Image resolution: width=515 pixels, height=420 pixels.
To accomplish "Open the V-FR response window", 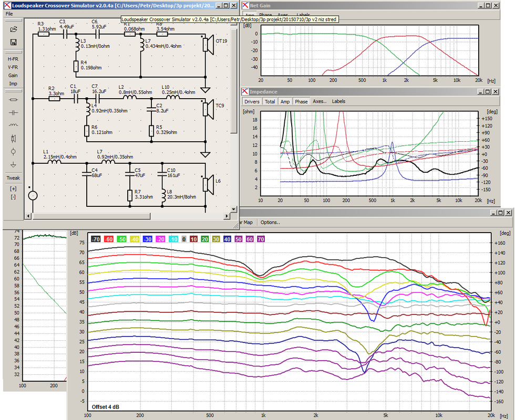I will pos(13,67).
